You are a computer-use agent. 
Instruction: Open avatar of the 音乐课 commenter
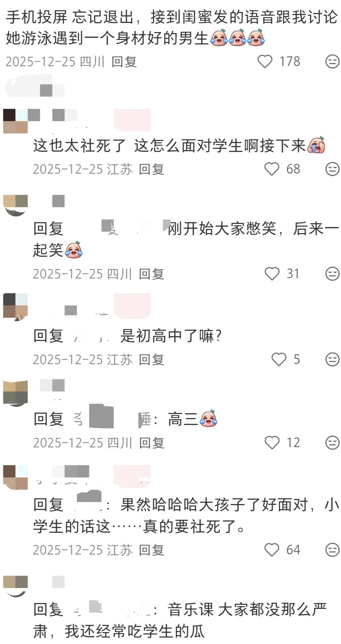coord(15,586)
